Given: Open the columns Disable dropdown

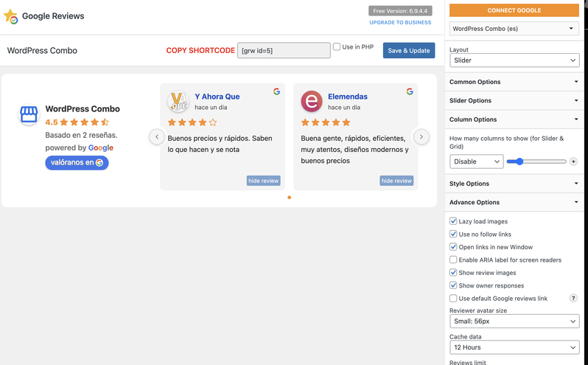Looking at the screenshot, I should pyautogui.click(x=476, y=161).
